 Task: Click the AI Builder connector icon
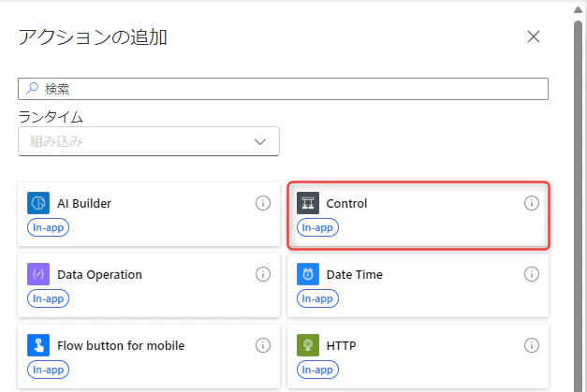[38, 203]
